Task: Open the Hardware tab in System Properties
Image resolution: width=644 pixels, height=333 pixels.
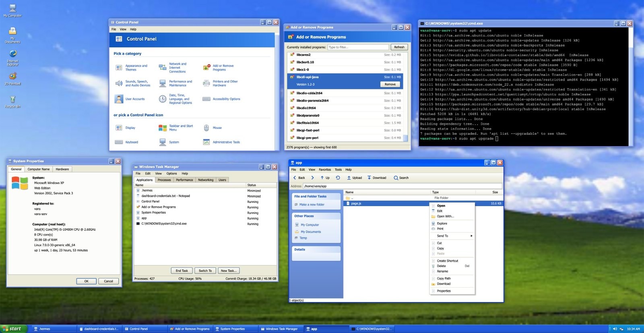Action: click(62, 169)
